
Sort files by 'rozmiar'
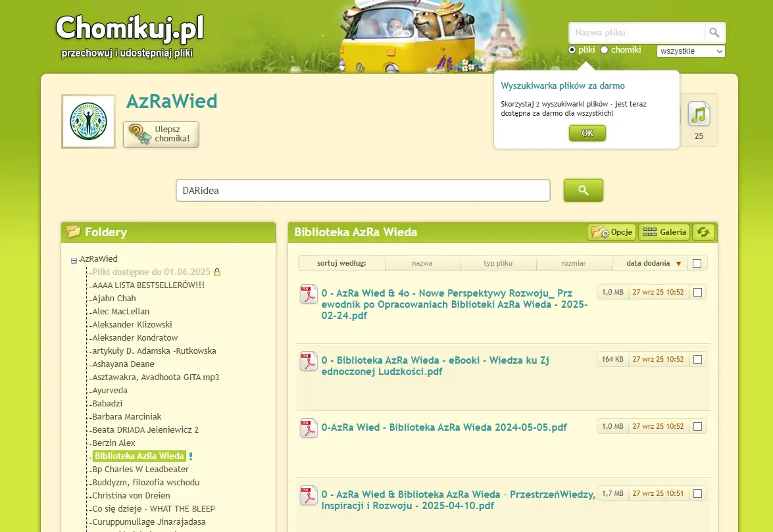[x=574, y=264]
